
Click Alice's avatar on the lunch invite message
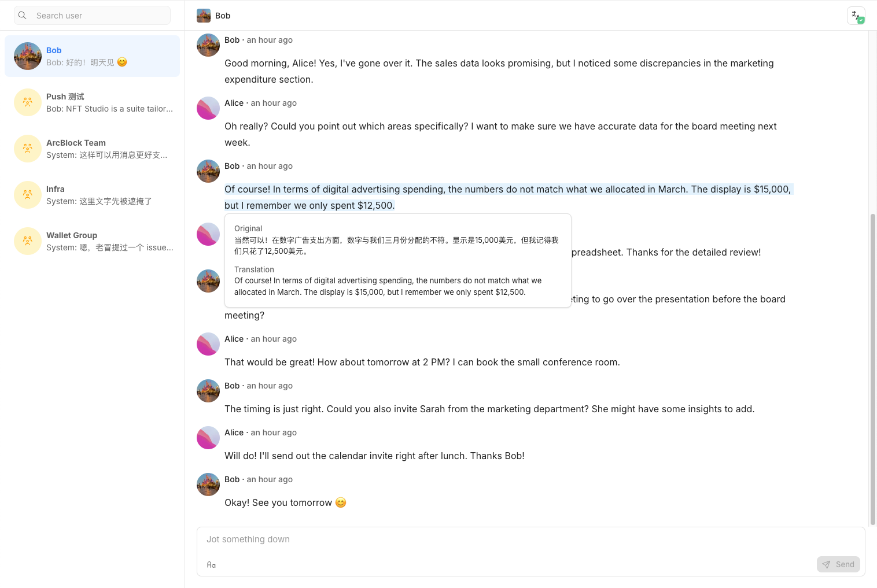point(208,438)
